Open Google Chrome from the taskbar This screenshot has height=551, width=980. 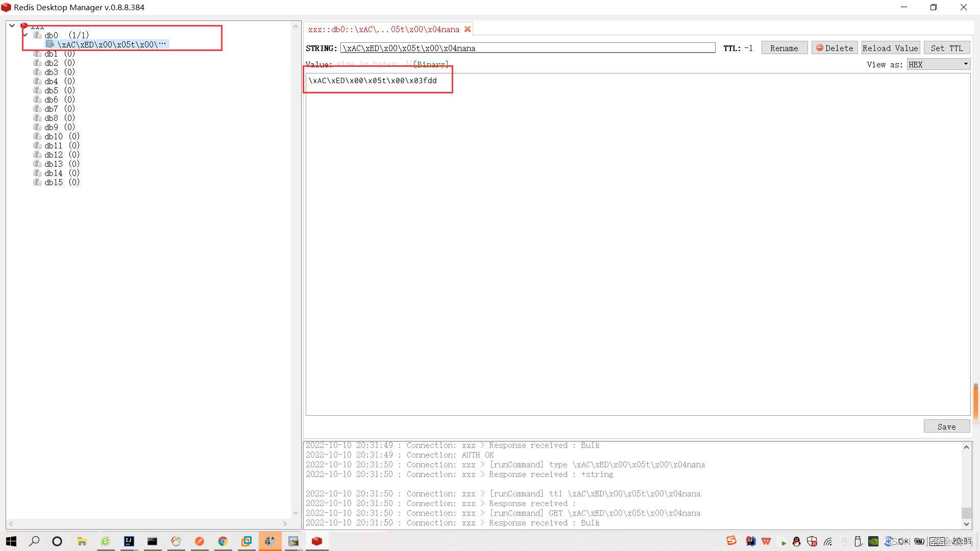click(223, 541)
